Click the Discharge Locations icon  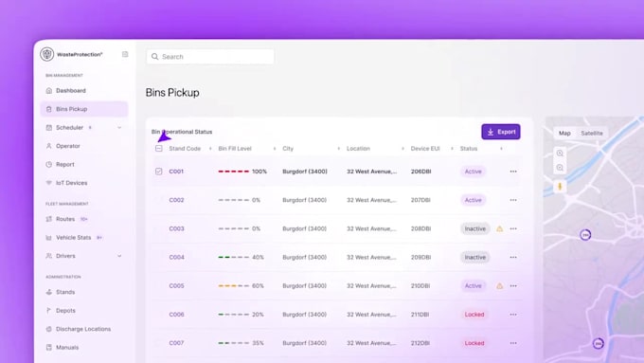click(49, 329)
